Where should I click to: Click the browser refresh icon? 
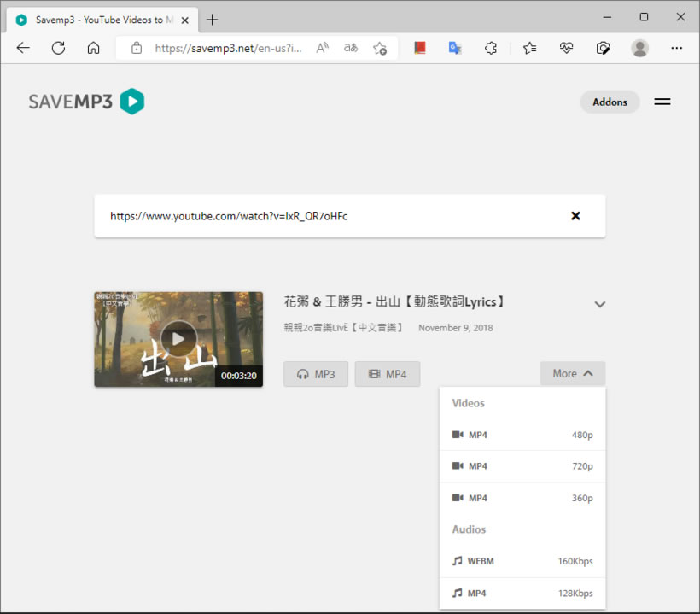pyautogui.click(x=58, y=48)
